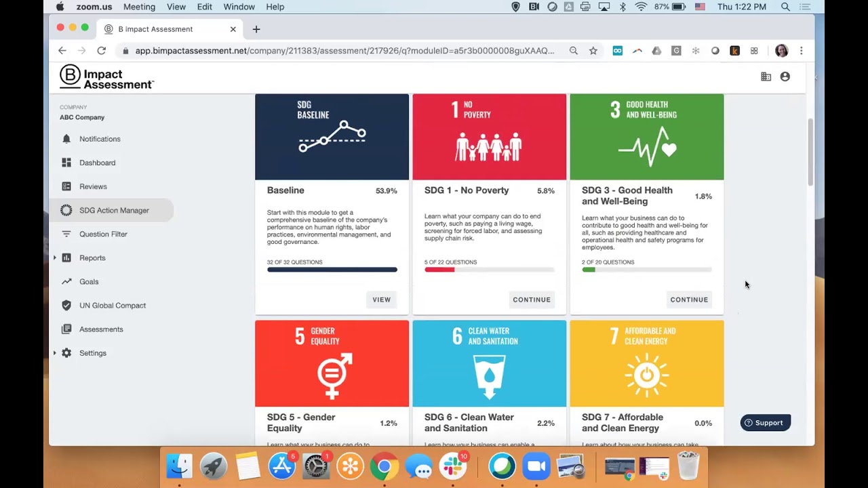Image resolution: width=868 pixels, height=488 pixels.
Task: Click VIEW on the Baseline card
Action: coord(381,300)
